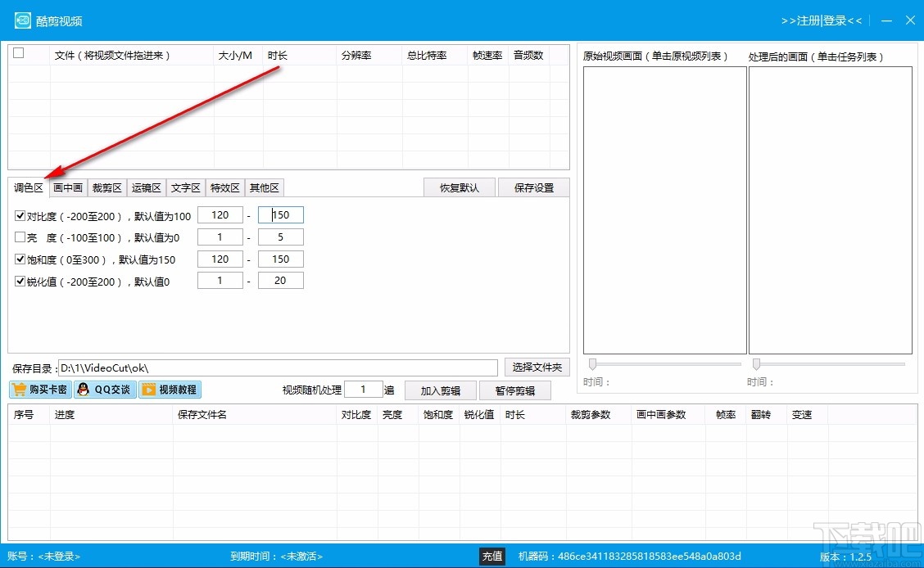Click the 序号 column header in task list
This screenshot has height=568, width=924.
click(x=29, y=415)
